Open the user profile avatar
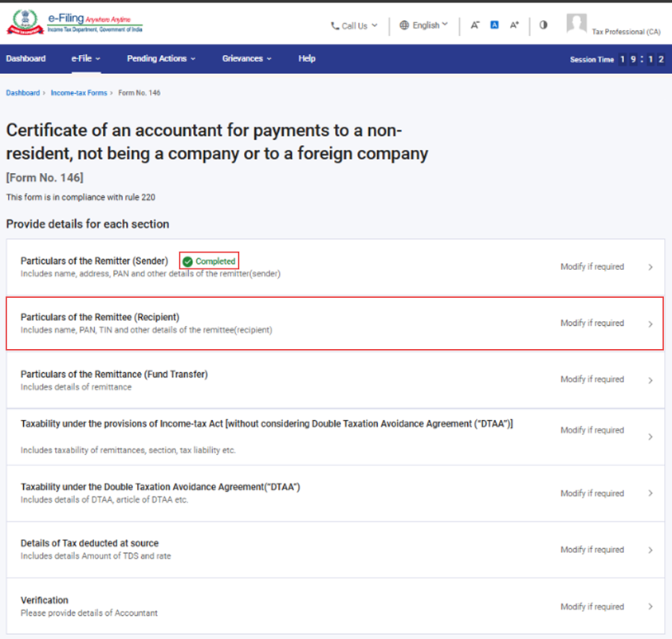This screenshot has height=639, width=672. tap(576, 24)
